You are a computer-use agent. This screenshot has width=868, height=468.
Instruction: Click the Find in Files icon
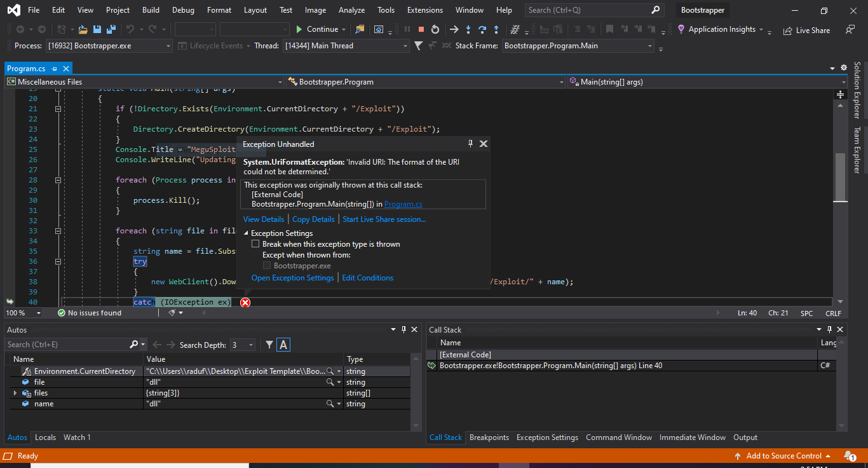(360, 29)
